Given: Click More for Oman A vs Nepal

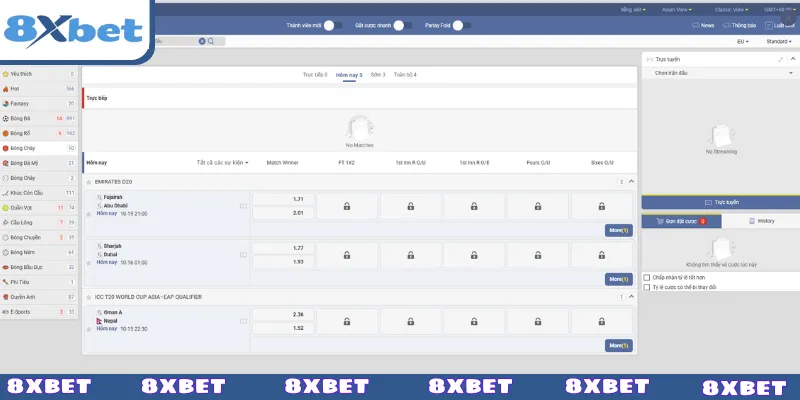Looking at the screenshot, I should click(619, 345).
